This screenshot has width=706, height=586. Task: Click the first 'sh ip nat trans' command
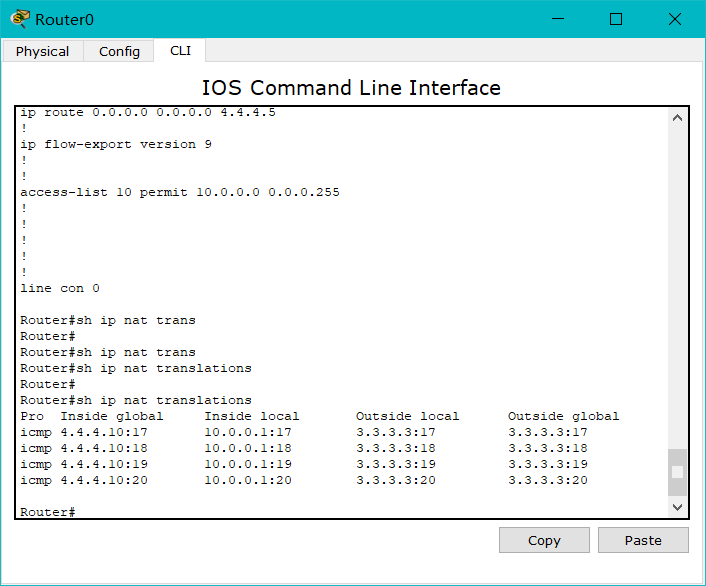point(136,320)
